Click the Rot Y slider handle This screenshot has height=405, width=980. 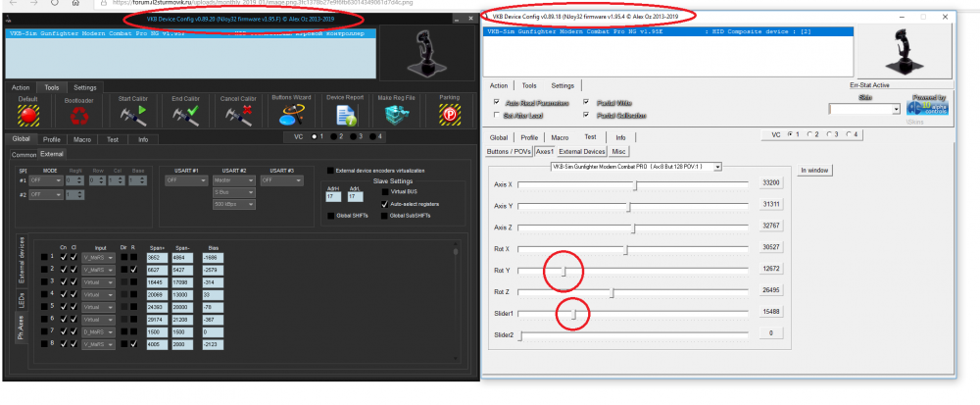pos(564,271)
